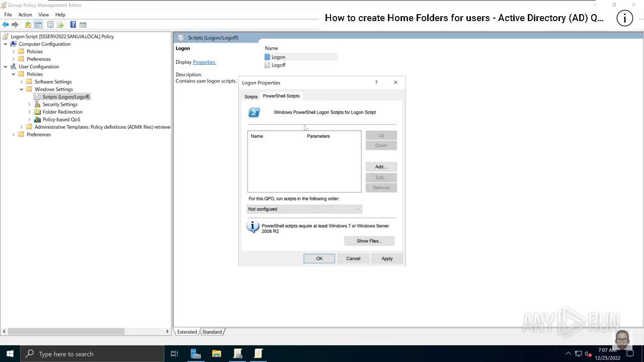
Task: Collapse the Computer Configuration node
Action: (x=6, y=44)
